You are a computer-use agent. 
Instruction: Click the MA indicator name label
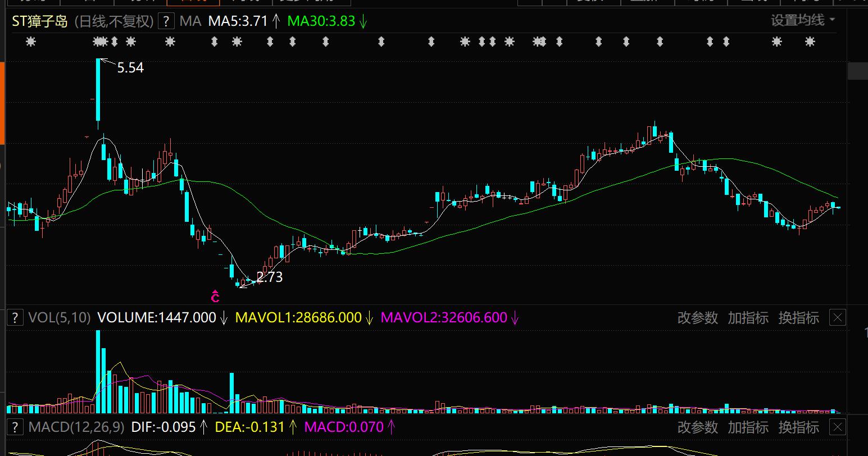click(190, 21)
